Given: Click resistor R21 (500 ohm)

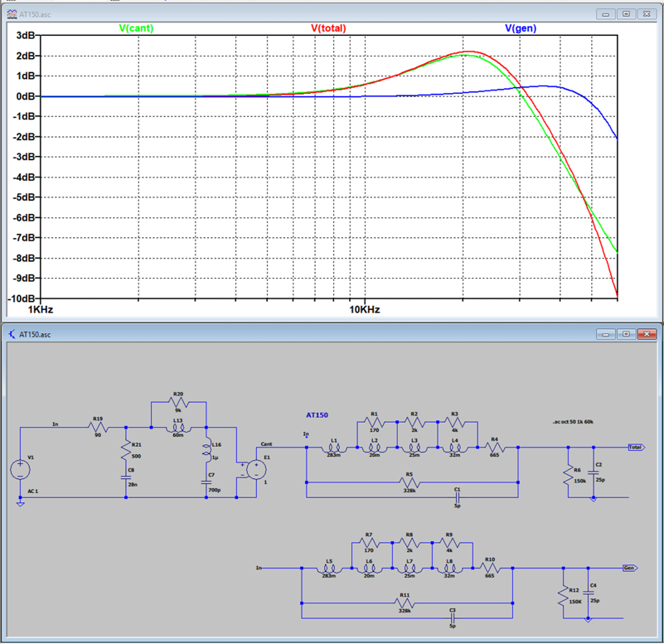Looking at the screenshot, I should (126, 451).
